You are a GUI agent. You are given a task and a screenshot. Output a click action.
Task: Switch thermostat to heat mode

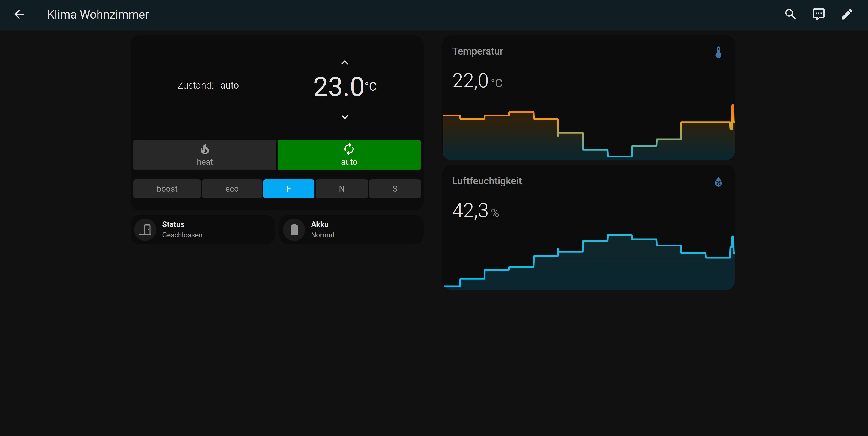click(205, 155)
